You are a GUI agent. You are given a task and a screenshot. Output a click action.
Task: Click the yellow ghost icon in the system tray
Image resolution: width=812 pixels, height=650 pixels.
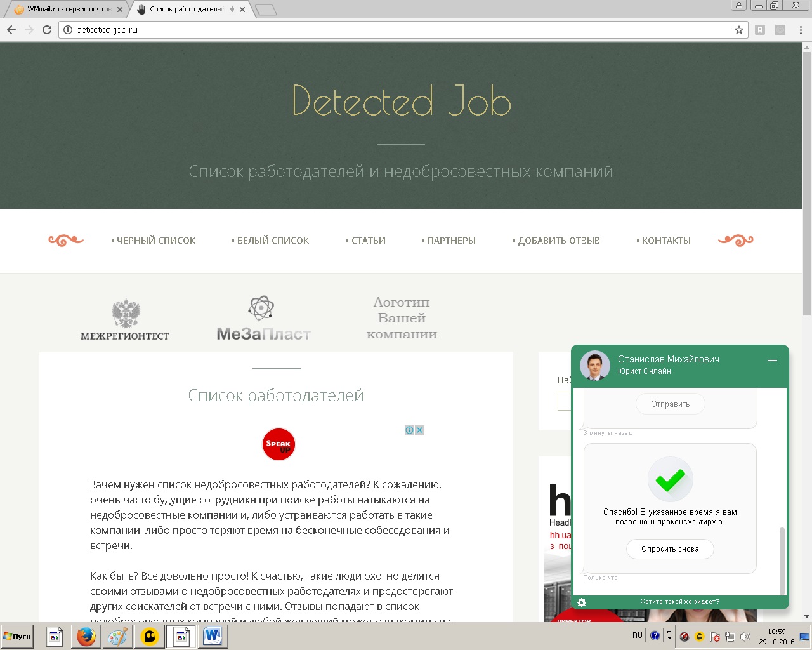point(700,637)
